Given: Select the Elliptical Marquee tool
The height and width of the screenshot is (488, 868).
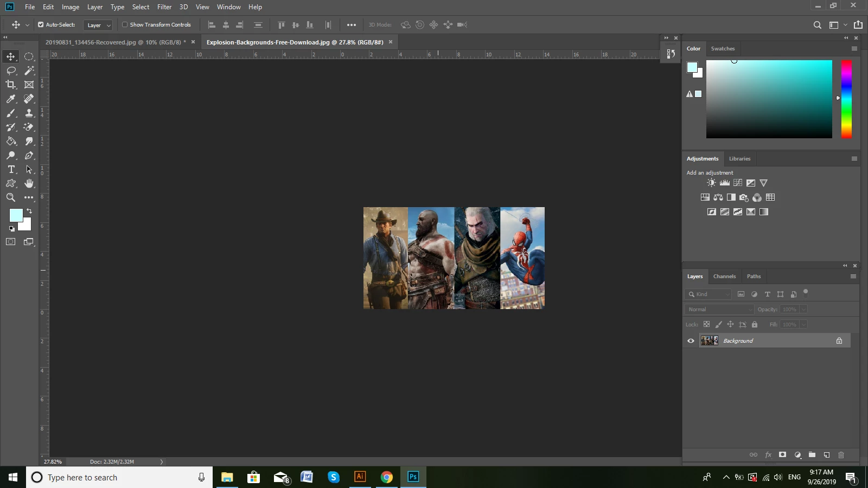Looking at the screenshot, I should [29, 56].
